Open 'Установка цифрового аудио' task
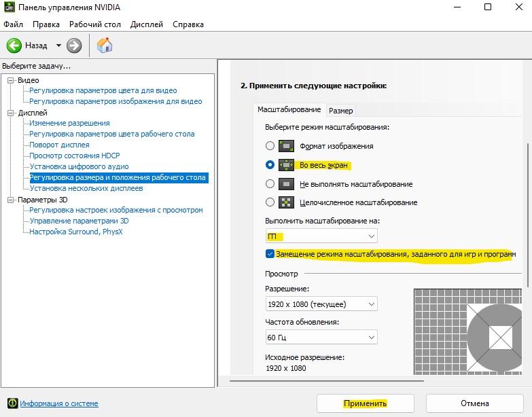 pyautogui.click(x=79, y=166)
